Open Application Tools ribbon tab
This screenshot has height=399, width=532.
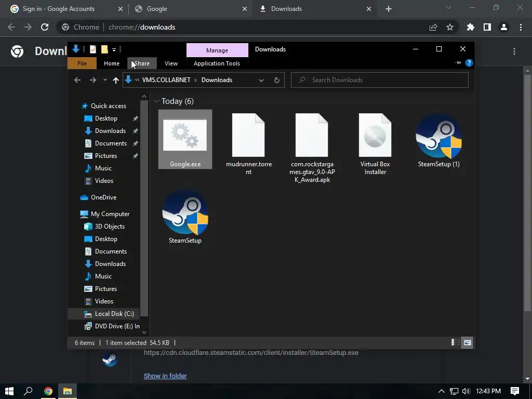coord(217,63)
